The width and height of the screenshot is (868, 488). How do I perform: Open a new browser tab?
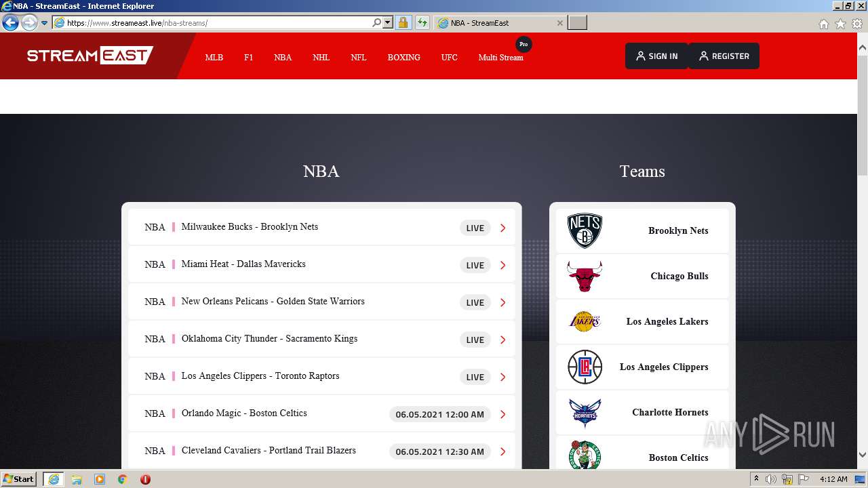coord(577,23)
